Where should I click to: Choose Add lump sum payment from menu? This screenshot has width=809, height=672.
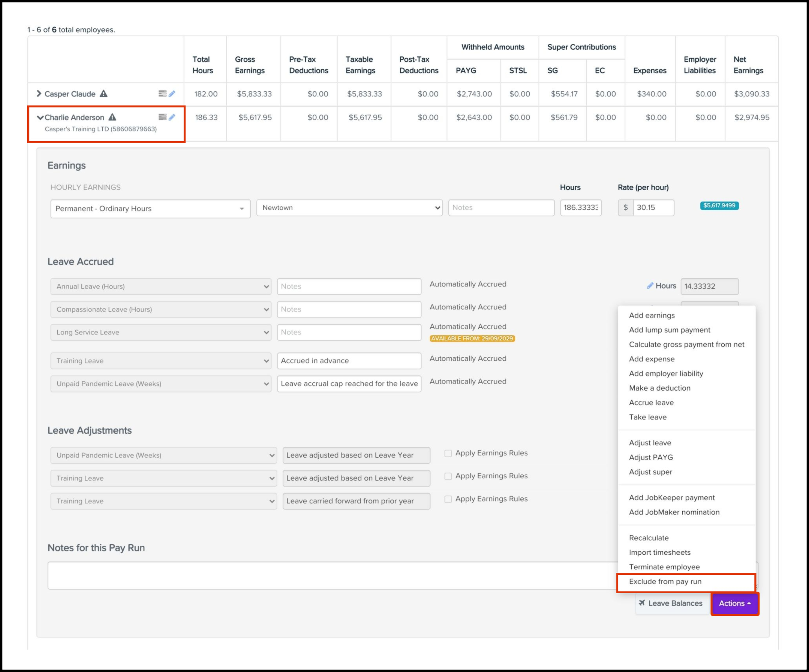tap(669, 330)
